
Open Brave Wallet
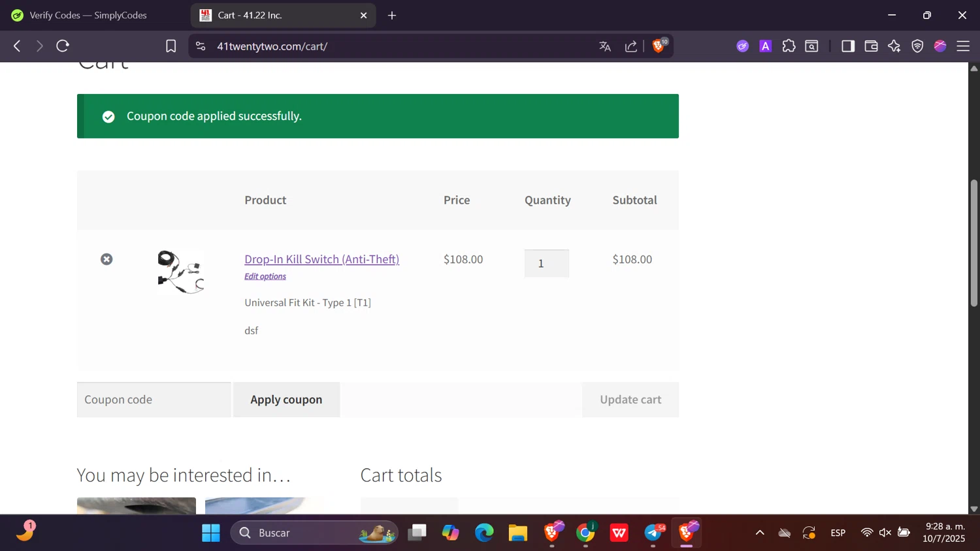pyautogui.click(x=871, y=46)
